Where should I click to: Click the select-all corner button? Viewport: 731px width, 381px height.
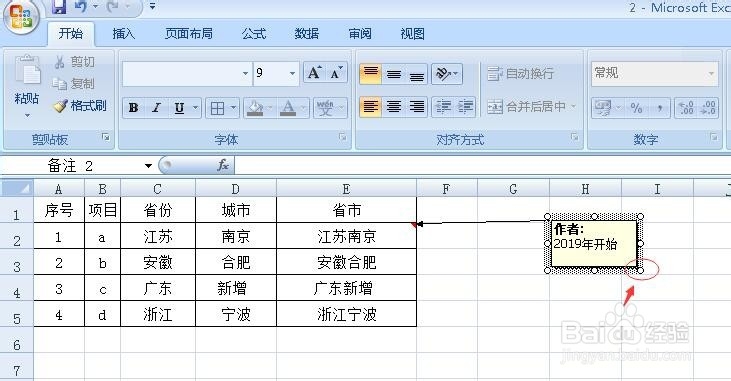tap(17, 188)
